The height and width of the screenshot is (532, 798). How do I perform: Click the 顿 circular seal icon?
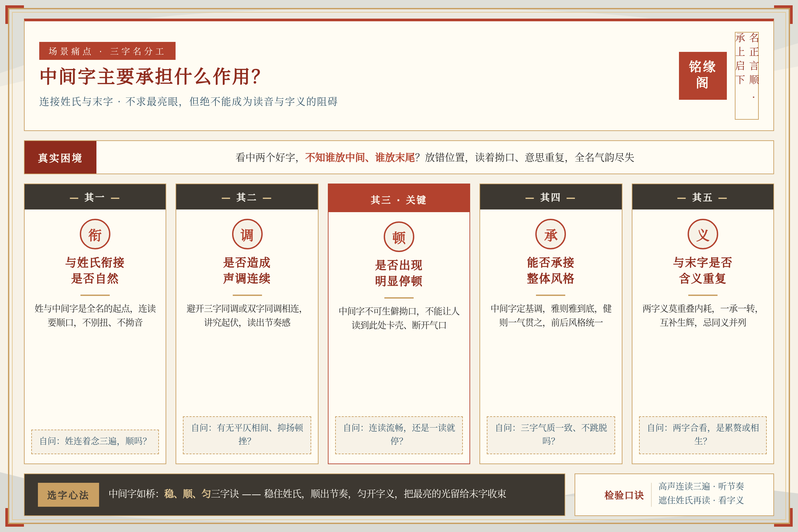click(399, 237)
